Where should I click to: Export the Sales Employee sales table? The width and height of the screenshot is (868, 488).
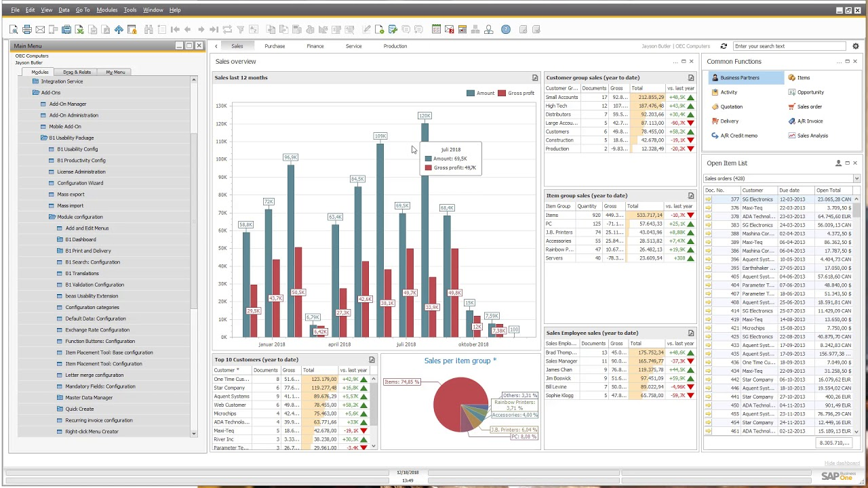(691, 333)
